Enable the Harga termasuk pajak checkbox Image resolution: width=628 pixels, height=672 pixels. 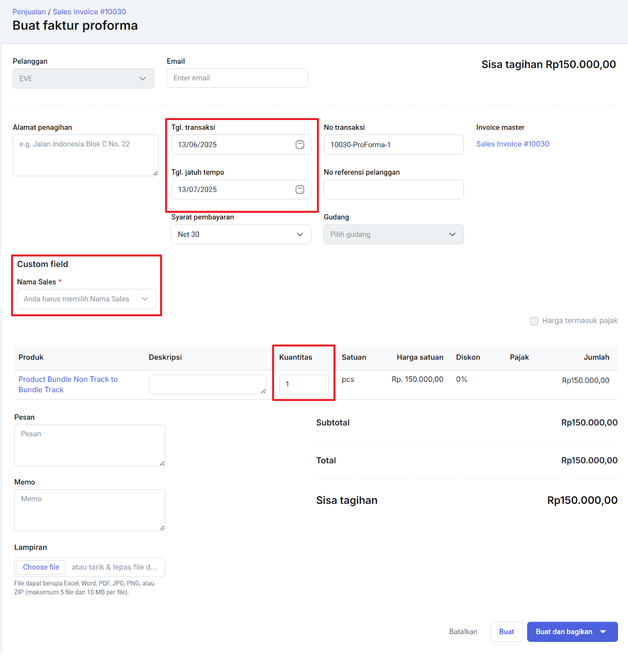click(x=534, y=321)
